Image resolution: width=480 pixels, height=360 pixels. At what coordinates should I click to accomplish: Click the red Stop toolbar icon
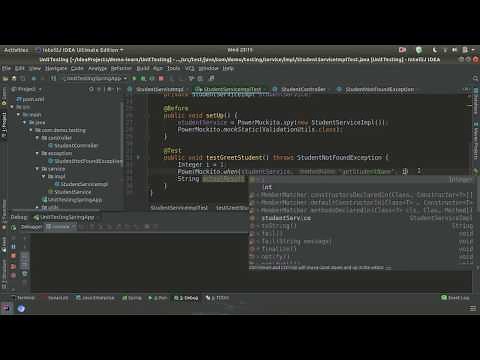coord(161,78)
